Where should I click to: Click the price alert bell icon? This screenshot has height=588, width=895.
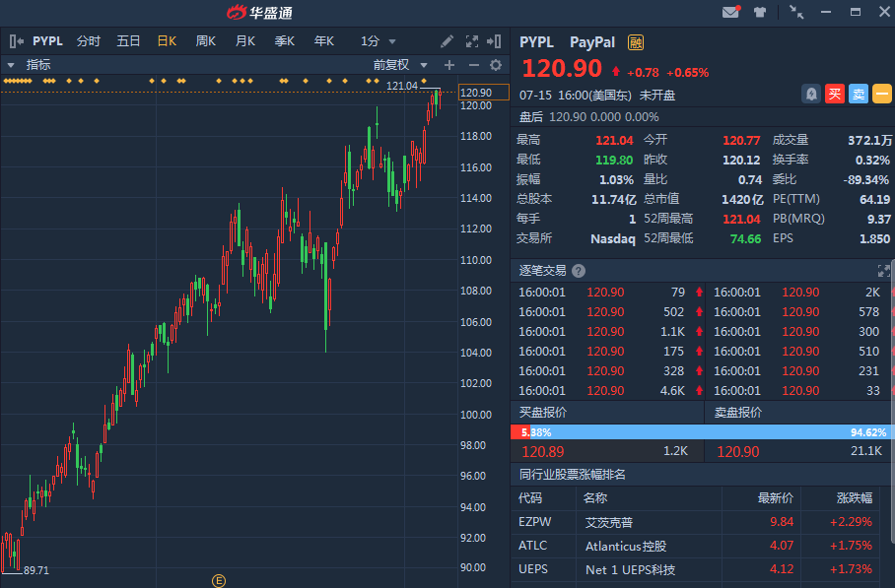coord(811,94)
